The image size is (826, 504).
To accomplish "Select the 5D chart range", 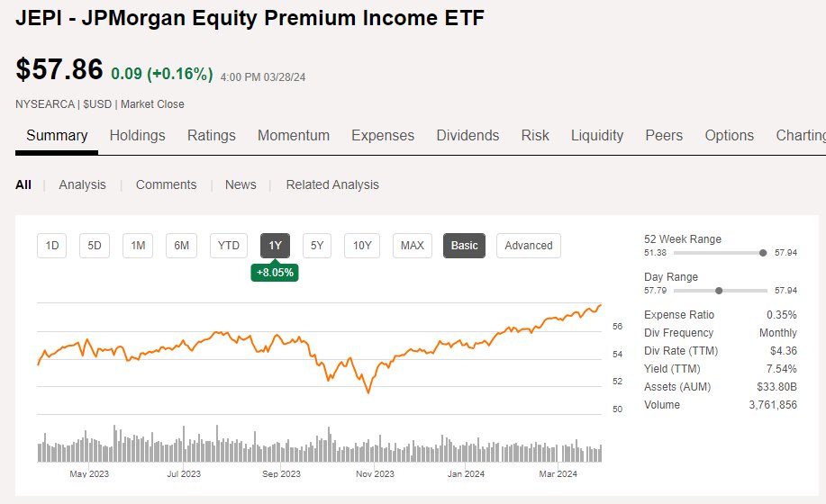I will 95,246.
